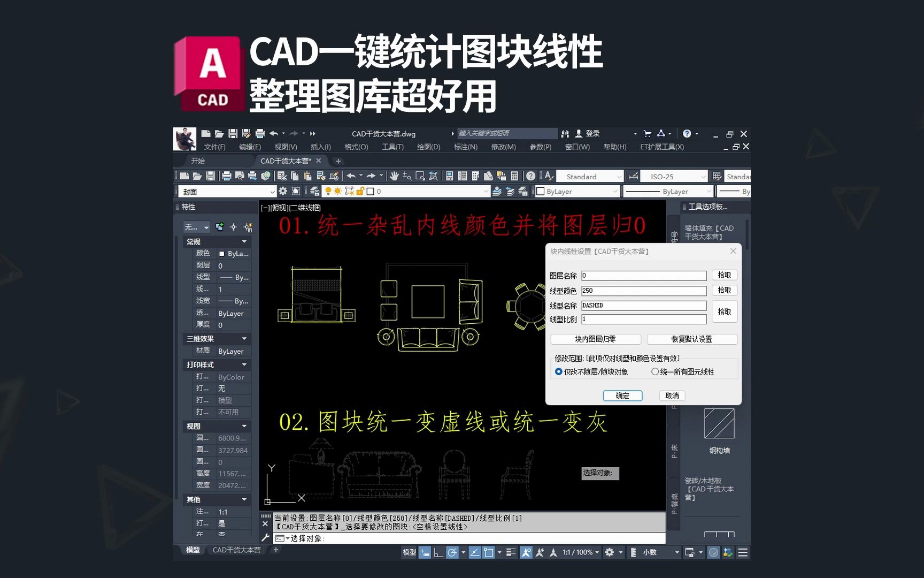
Task: Select the Pan tool in the toolbar
Action: 395,177
